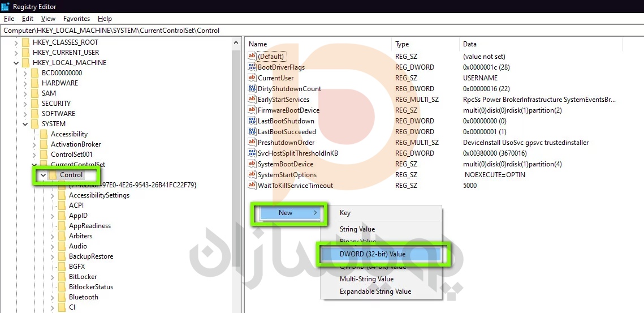Click the SOFTWARE folder icon
644x313 pixels.
(x=35, y=114)
